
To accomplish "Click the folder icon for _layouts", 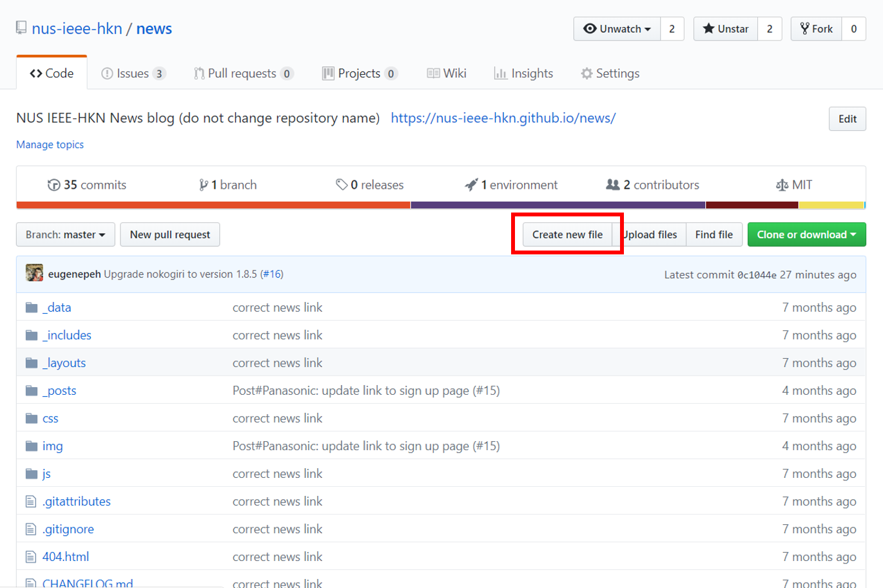I will (32, 363).
